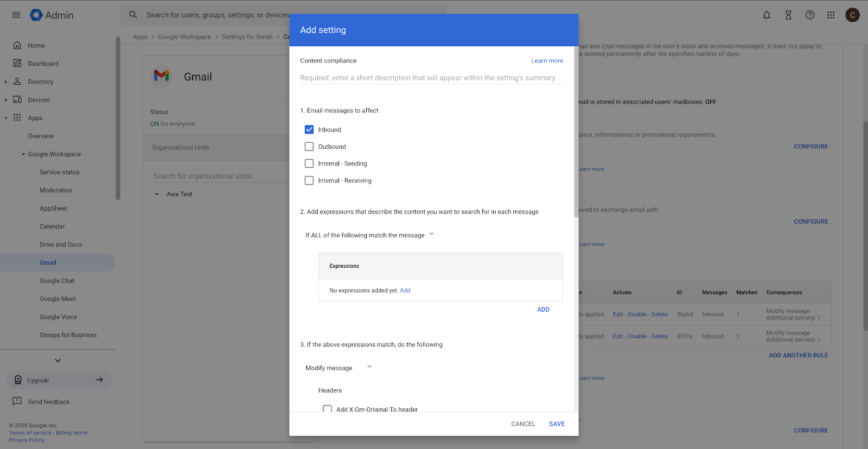Collapse the Awx Test org unit
The height and width of the screenshot is (449, 868).
157,194
